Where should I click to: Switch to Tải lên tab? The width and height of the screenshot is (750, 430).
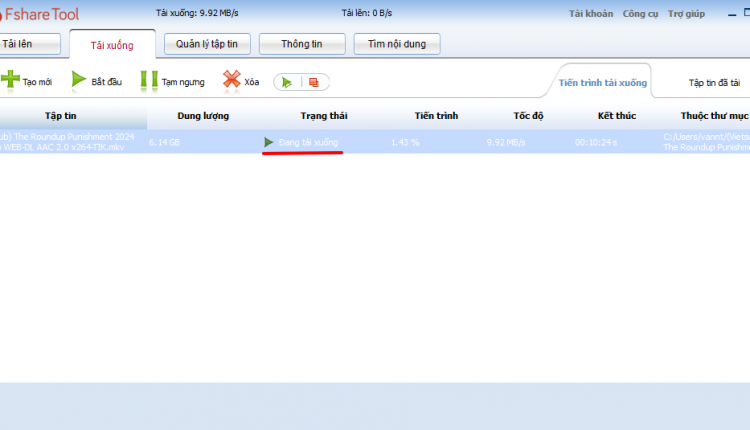(30, 44)
